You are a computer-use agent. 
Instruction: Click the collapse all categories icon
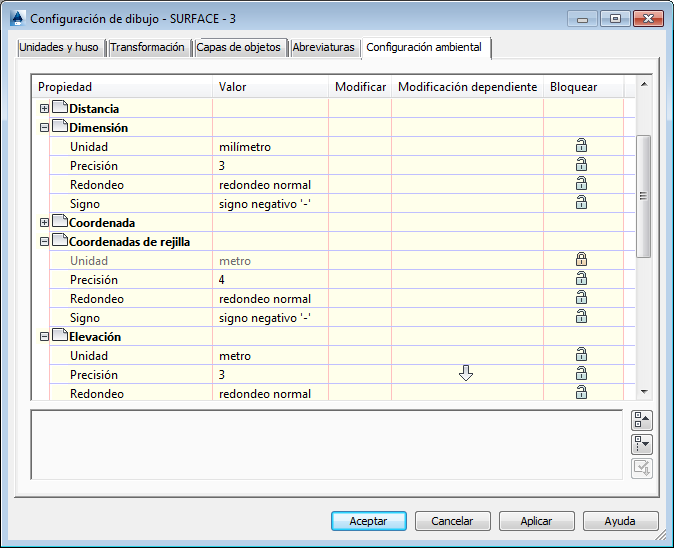pyautogui.click(x=642, y=420)
